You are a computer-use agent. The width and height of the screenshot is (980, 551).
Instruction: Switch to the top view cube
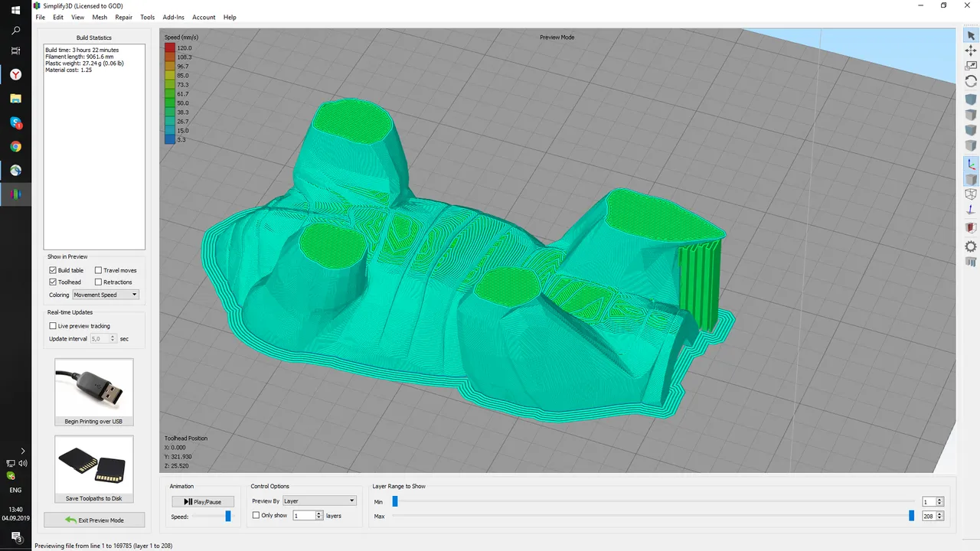click(x=971, y=115)
